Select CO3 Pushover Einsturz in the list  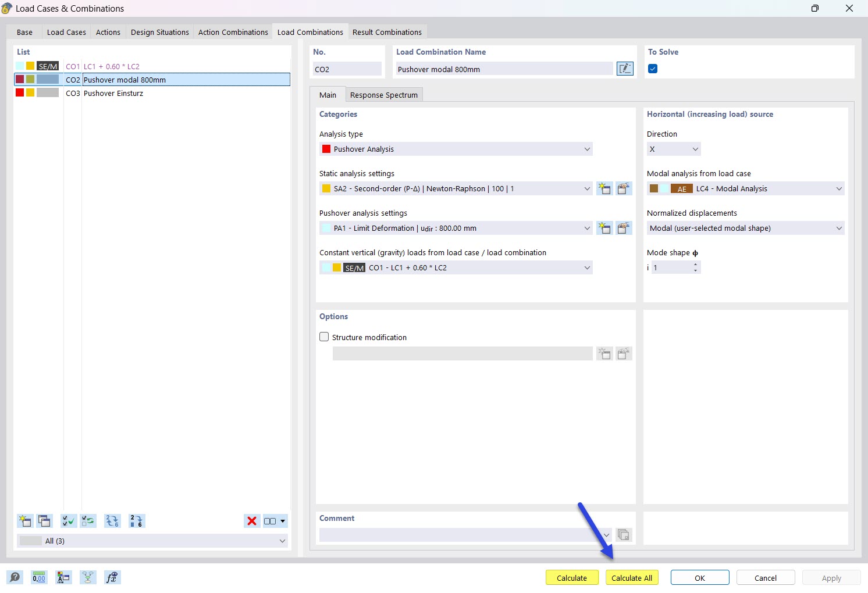click(x=114, y=93)
